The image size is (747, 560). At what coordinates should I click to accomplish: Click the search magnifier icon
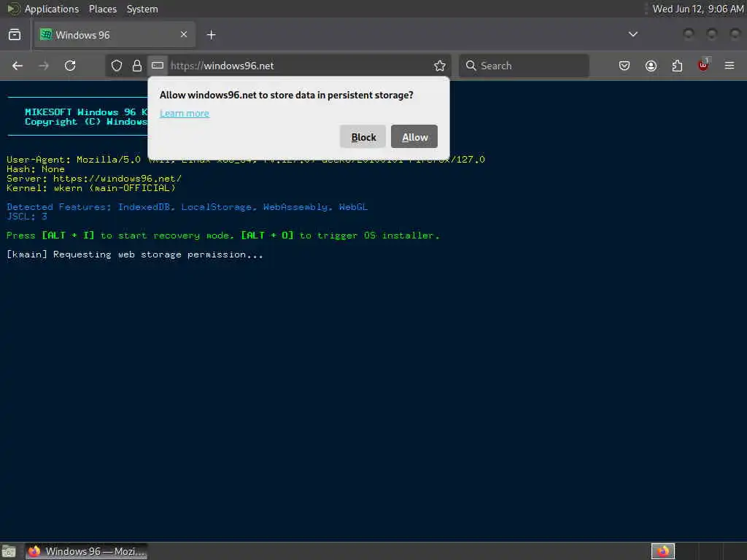[471, 66]
